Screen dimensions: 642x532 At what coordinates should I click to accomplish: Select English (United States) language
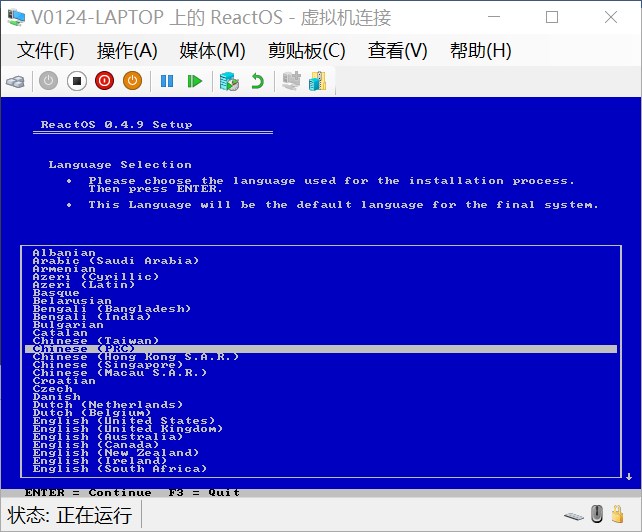tap(124, 421)
